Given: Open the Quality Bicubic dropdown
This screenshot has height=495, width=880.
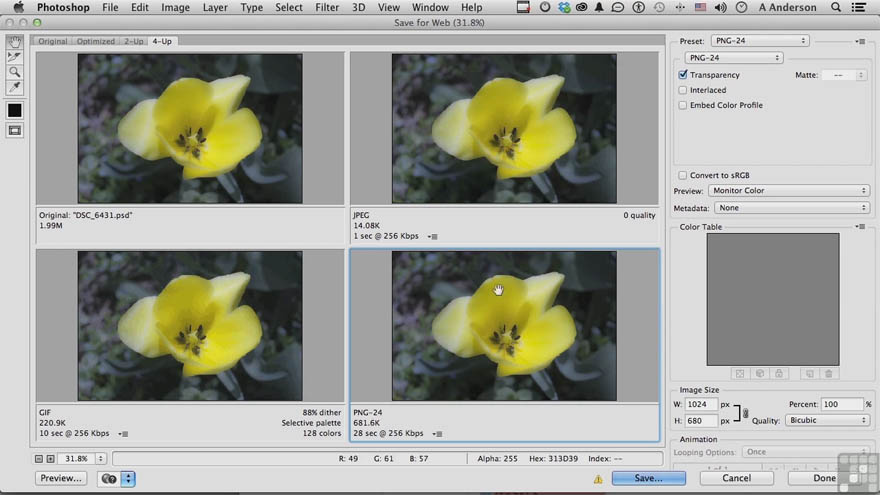Looking at the screenshot, I should tap(827, 420).
